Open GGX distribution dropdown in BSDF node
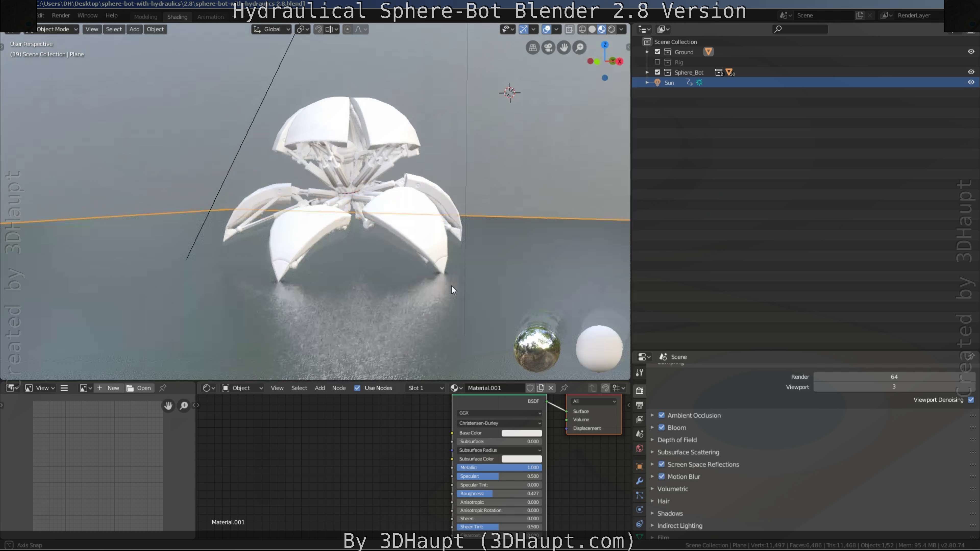This screenshot has height=551, width=980. 499,413
